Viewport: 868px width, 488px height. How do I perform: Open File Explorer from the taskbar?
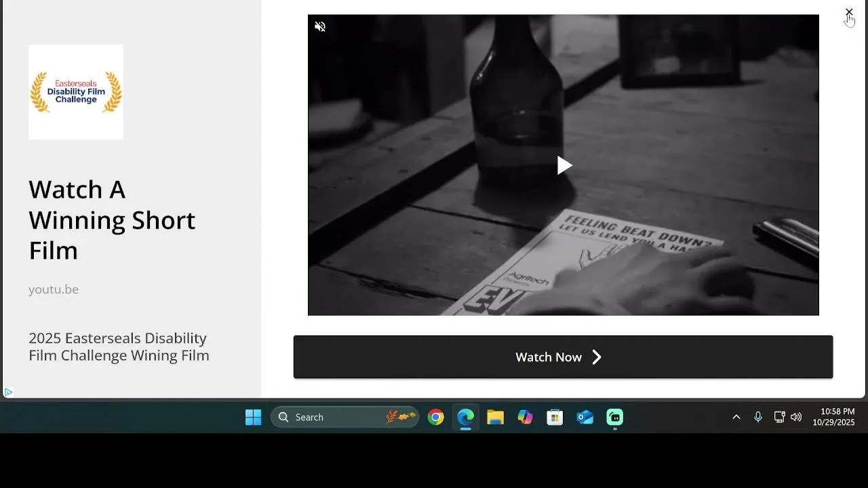click(496, 418)
